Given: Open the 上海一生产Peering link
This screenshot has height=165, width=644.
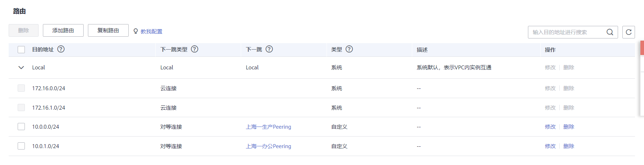Looking at the screenshot, I should click(268, 127).
